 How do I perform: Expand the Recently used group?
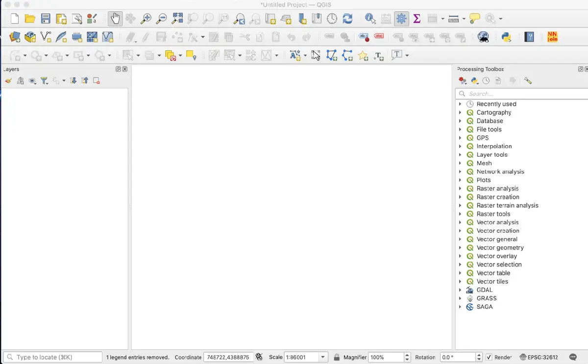[x=460, y=104]
